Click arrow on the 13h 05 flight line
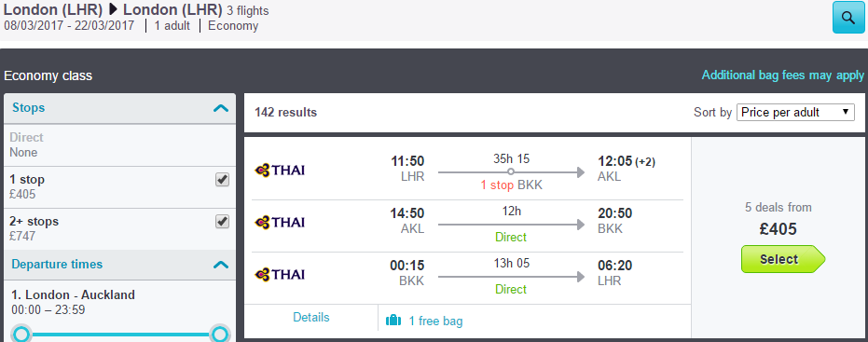Screen dimensions: 868x342 coord(580,276)
